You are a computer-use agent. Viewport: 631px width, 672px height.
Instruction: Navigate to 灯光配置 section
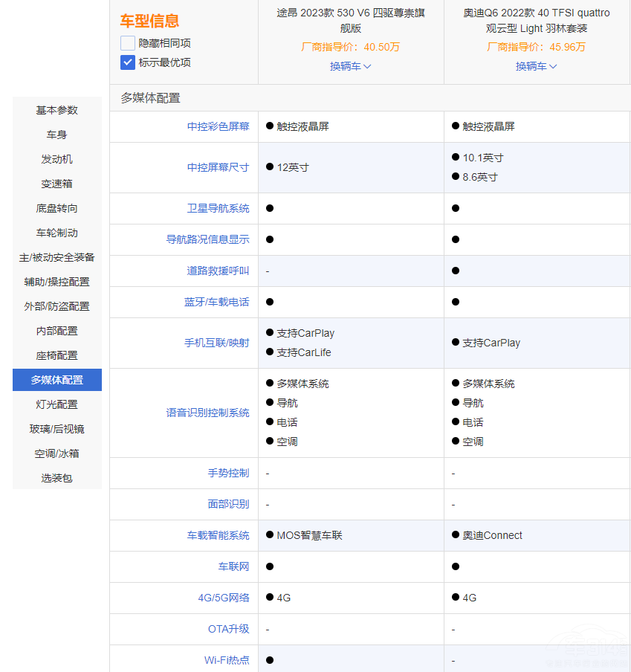[x=57, y=404]
